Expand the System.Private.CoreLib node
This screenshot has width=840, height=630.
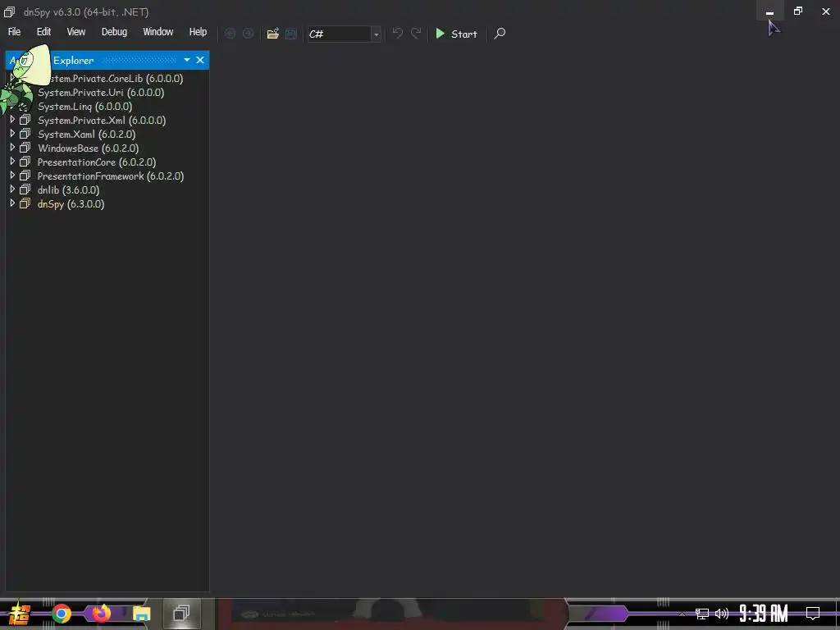11,78
